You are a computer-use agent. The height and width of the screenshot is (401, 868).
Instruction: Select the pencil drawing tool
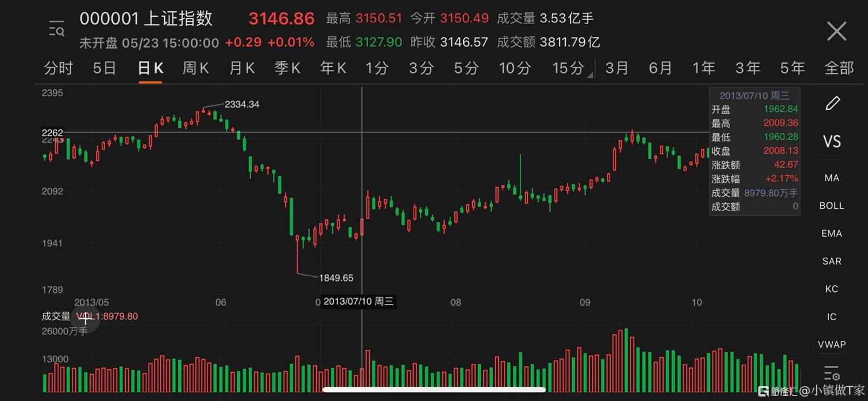832,103
